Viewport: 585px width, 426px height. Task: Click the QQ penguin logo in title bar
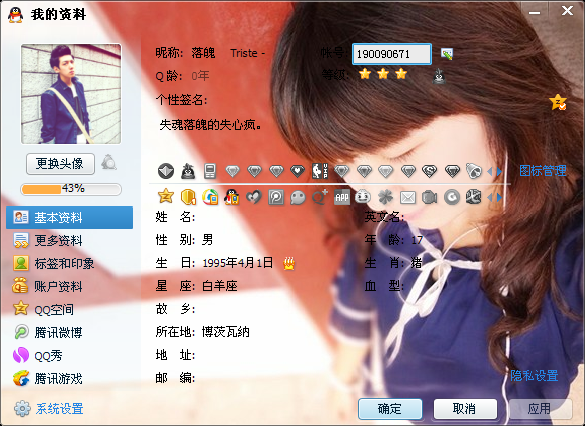[x=15, y=15]
